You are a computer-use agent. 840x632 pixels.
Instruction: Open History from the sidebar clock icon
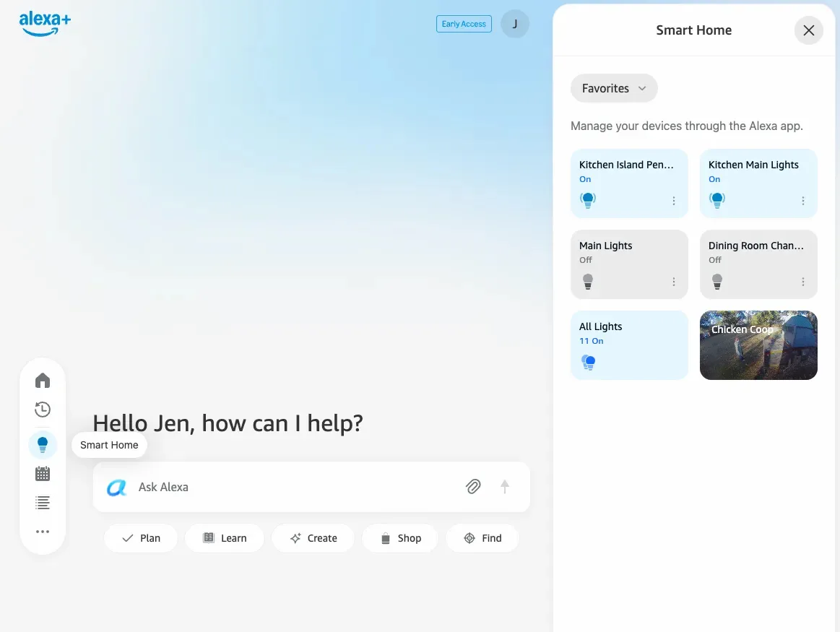43,409
